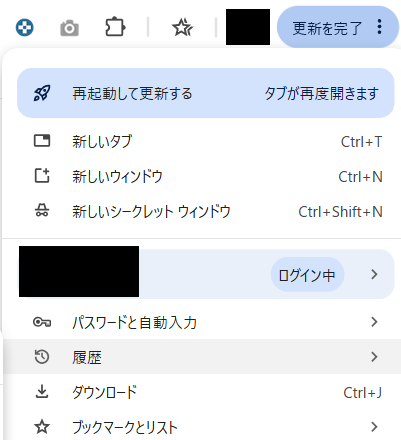Expand the パスワードと自動入力 submenu chevron

click(374, 322)
